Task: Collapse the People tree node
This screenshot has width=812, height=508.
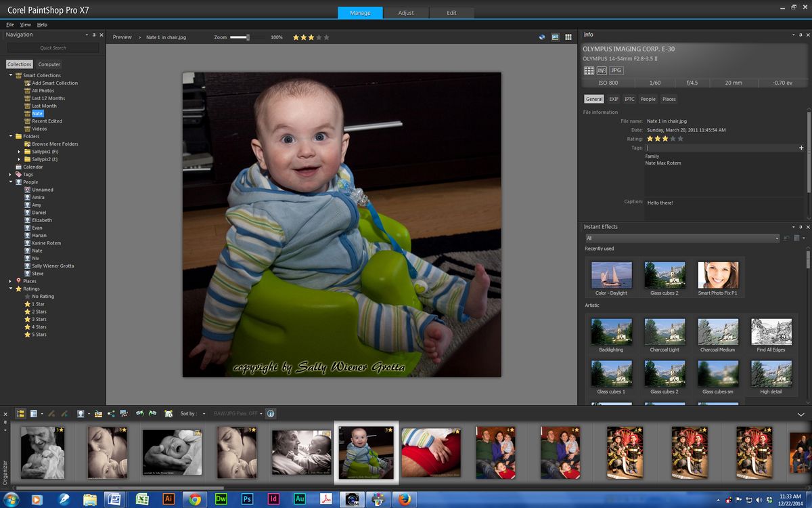Action: pos(10,182)
